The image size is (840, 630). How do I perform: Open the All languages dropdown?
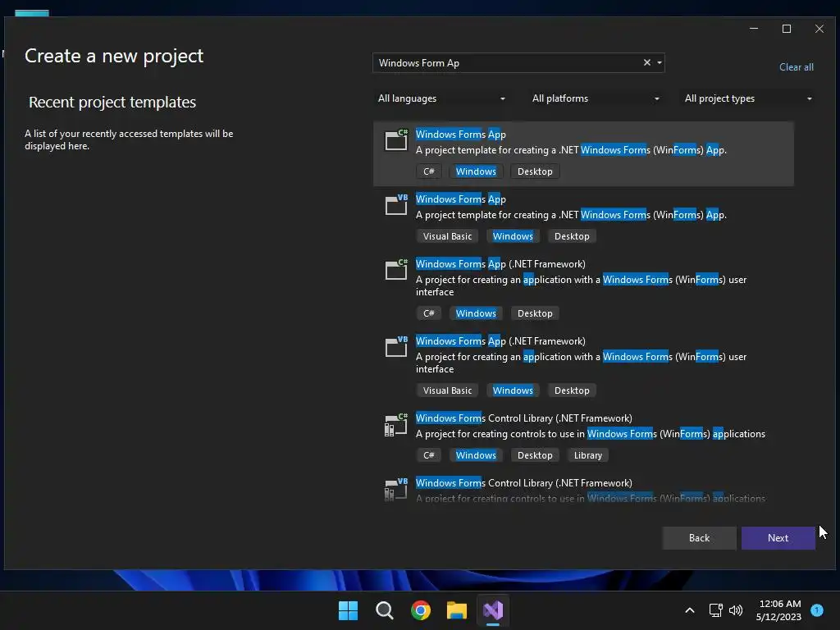coord(441,98)
